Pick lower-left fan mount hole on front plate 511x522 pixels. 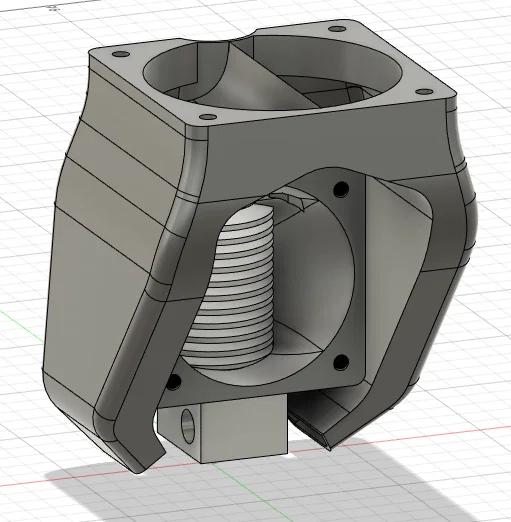(173, 382)
